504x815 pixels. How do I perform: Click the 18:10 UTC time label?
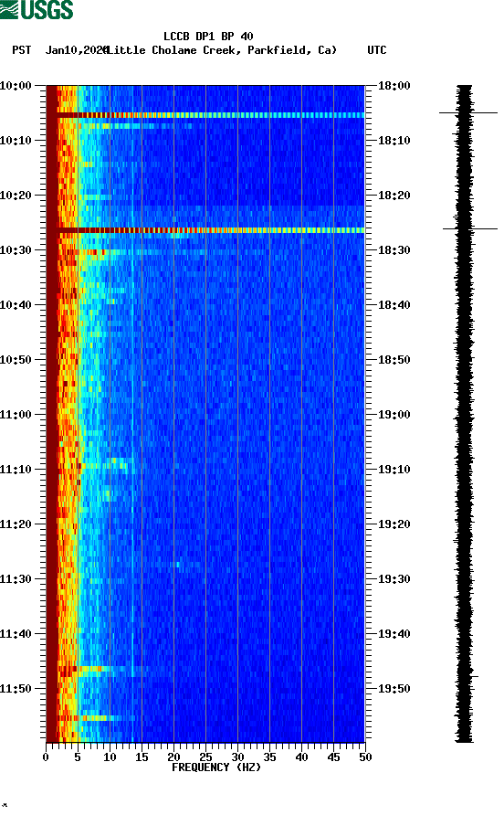394,141
